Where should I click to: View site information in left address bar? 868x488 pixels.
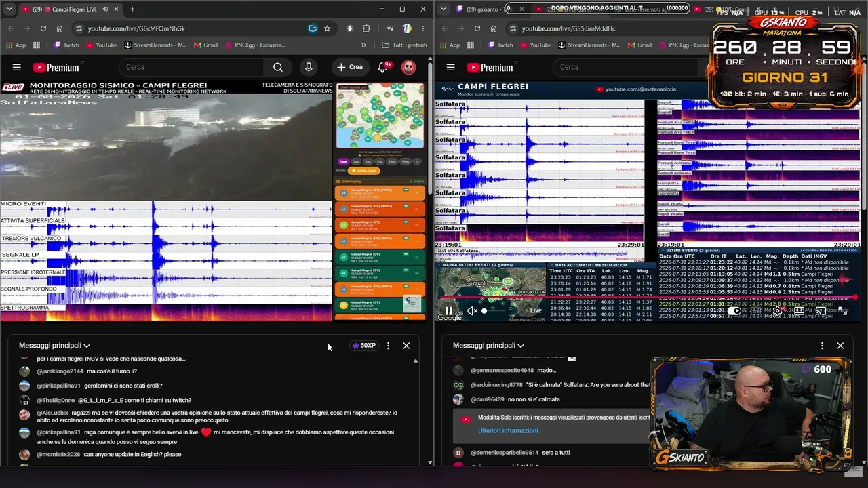click(79, 28)
